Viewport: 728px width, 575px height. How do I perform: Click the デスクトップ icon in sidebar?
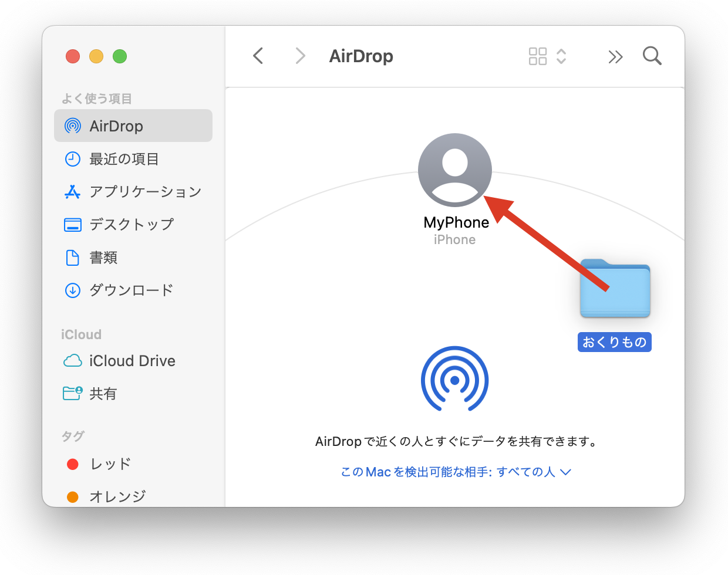point(73,225)
